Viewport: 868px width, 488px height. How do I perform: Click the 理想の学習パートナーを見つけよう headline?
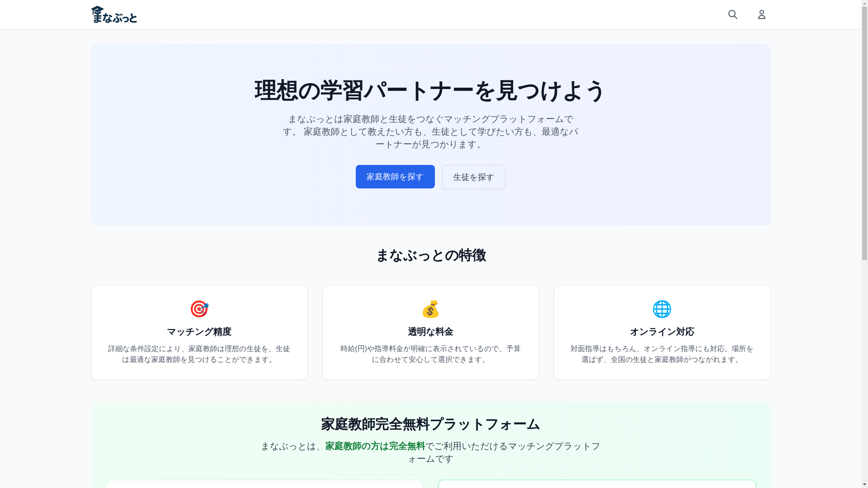[431, 90]
